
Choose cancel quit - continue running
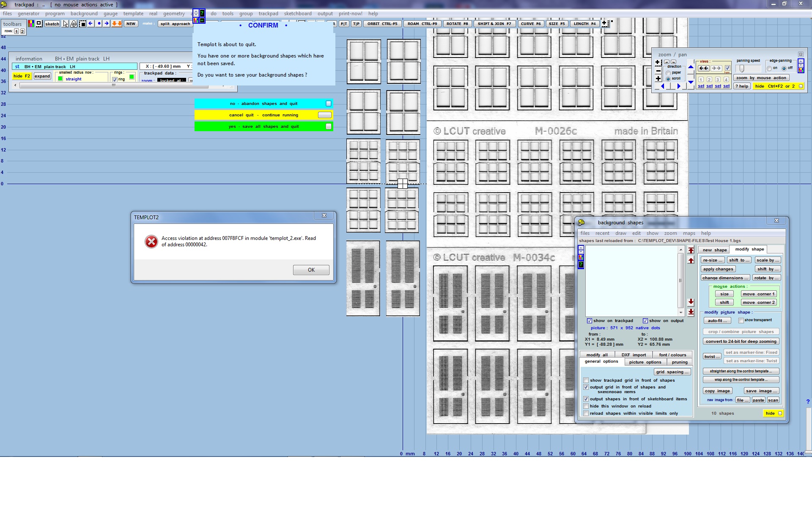263,115
